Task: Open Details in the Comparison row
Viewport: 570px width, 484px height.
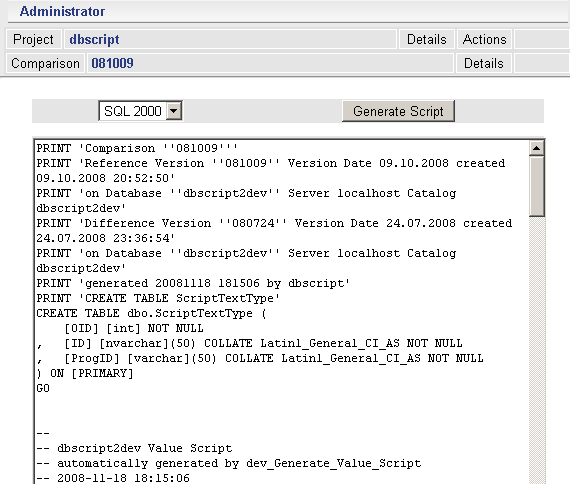Action: click(x=483, y=63)
